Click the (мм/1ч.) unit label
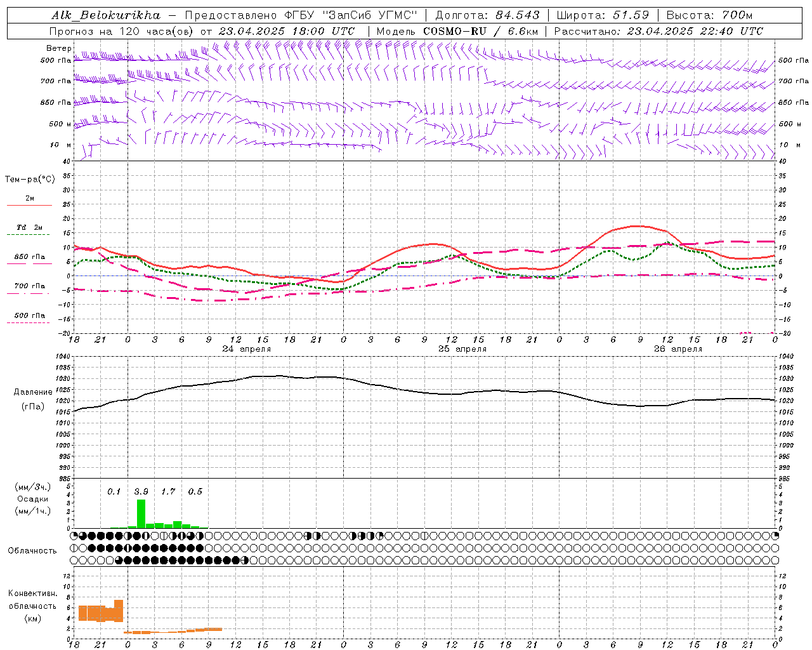Screen dimensions: 812x650 [32, 511]
